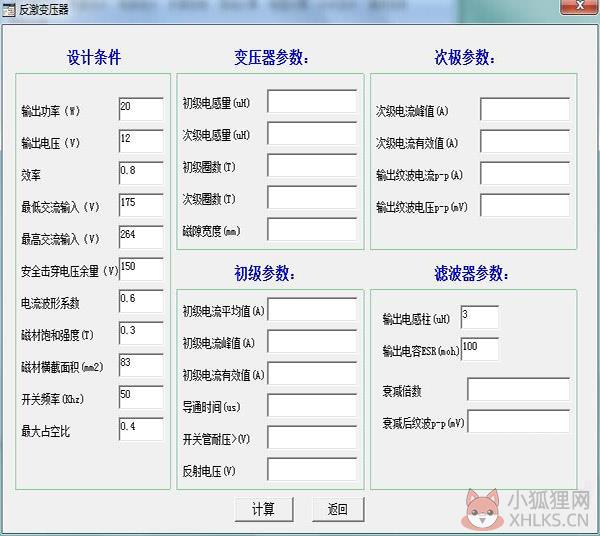The width and height of the screenshot is (600, 536).
Task: Click the 次极参数 heading
Action: (x=465, y=58)
